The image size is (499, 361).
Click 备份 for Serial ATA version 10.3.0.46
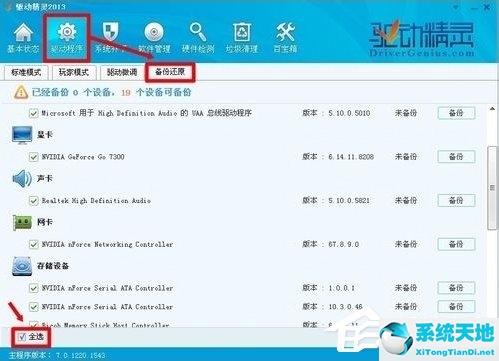pyautogui.click(x=456, y=307)
